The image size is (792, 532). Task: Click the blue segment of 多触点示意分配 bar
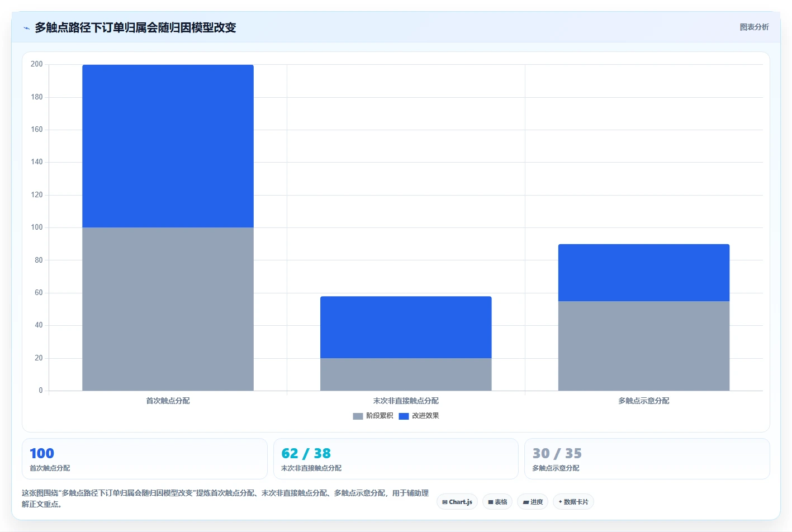[644, 273]
